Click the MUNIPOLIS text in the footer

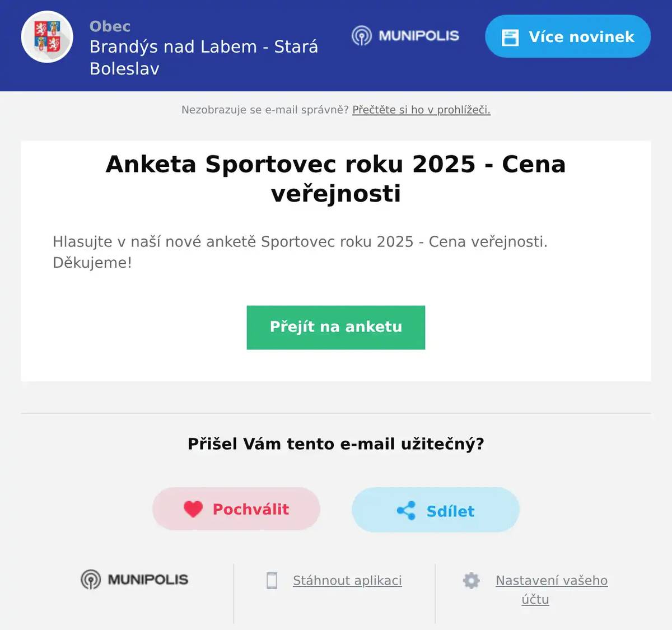point(148,580)
